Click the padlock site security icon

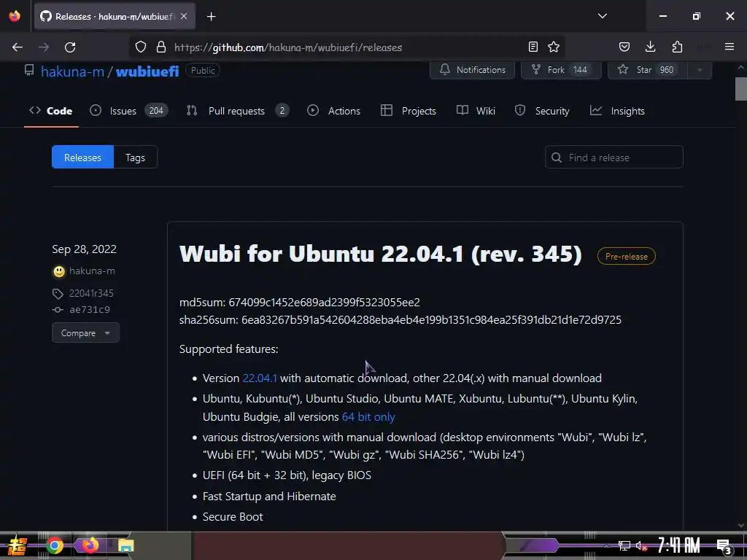[161, 47]
